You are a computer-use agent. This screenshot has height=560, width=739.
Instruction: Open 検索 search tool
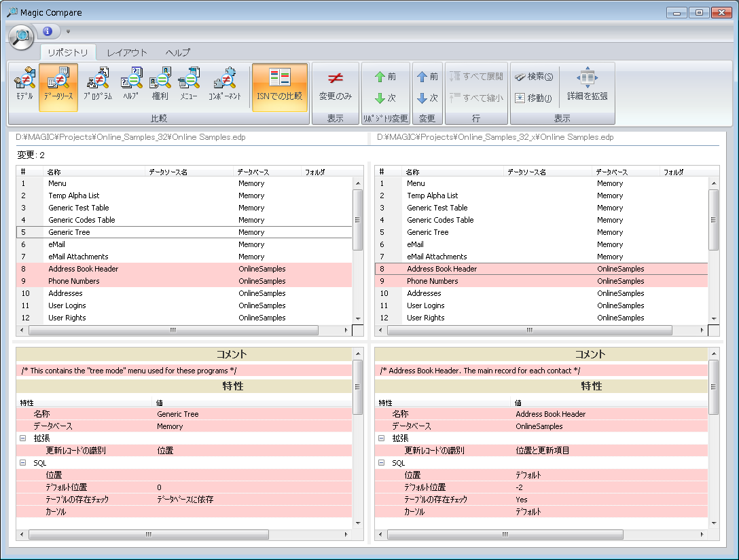(x=533, y=76)
